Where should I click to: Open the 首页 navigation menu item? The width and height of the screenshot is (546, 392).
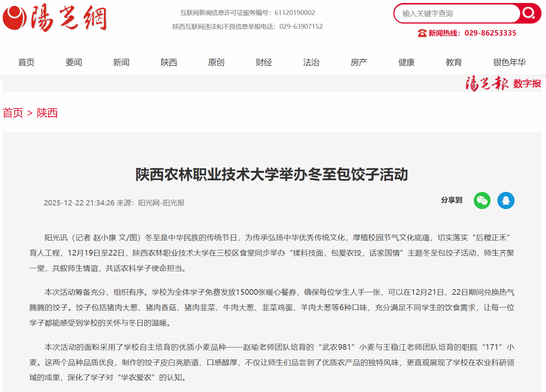click(x=26, y=62)
